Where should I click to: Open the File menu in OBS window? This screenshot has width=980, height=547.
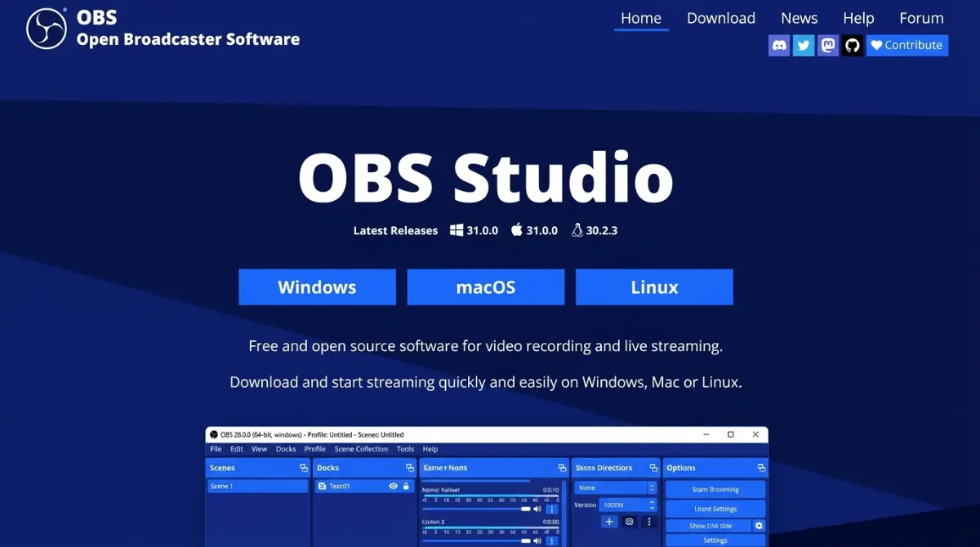click(x=216, y=449)
